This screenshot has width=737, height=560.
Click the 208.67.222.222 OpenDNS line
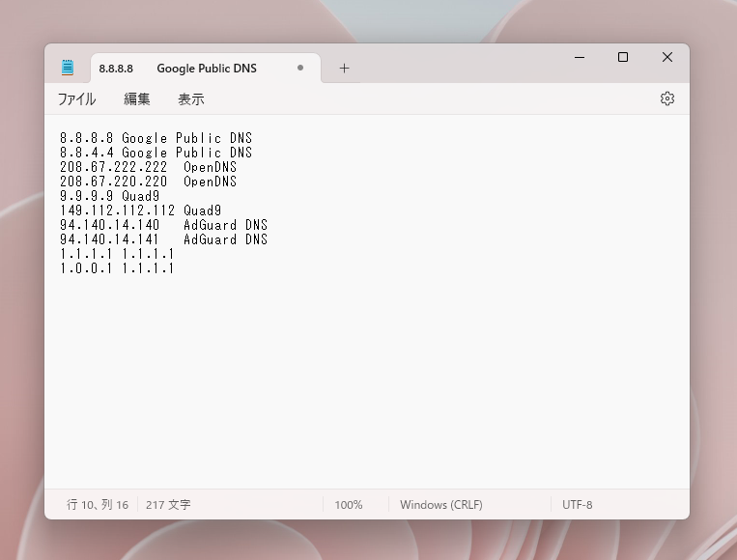pyautogui.click(x=148, y=167)
